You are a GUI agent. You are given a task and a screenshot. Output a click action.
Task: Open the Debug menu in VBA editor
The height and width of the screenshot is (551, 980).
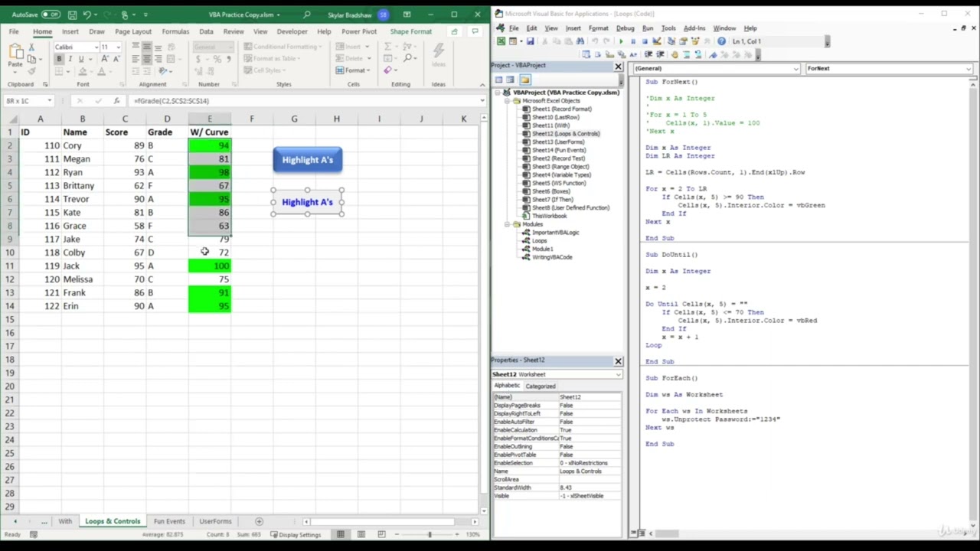(x=625, y=28)
